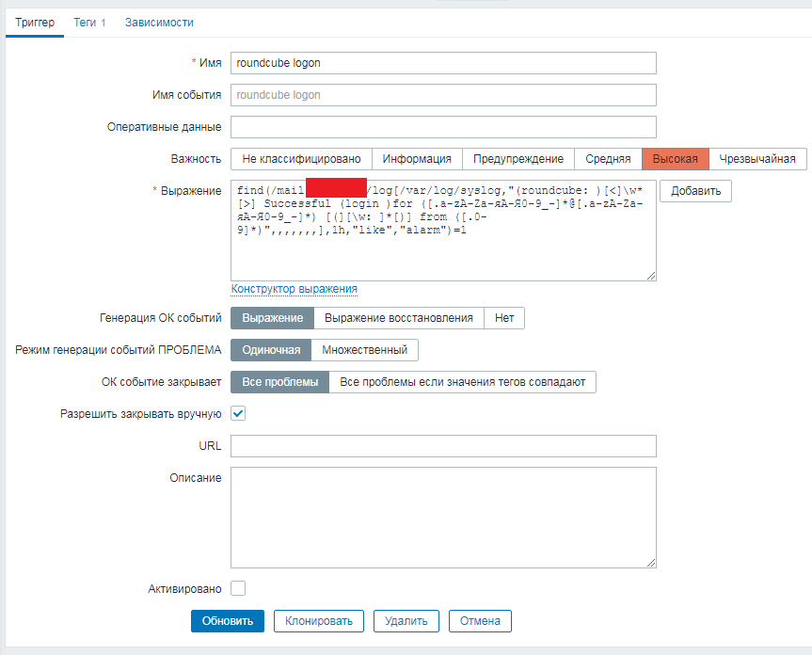Set severity to Не классифицировано
Viewport: 812px width, 655px height.
click(x=301, y=159)
